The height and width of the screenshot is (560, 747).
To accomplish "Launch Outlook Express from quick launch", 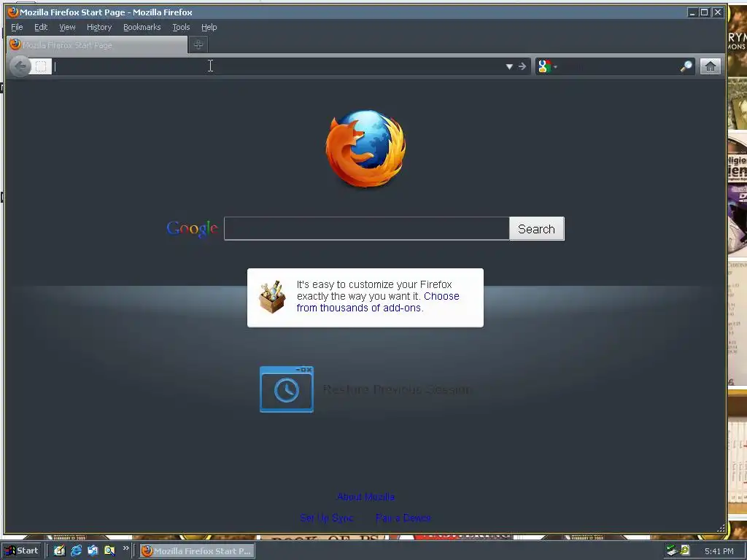I will point(93,551).
